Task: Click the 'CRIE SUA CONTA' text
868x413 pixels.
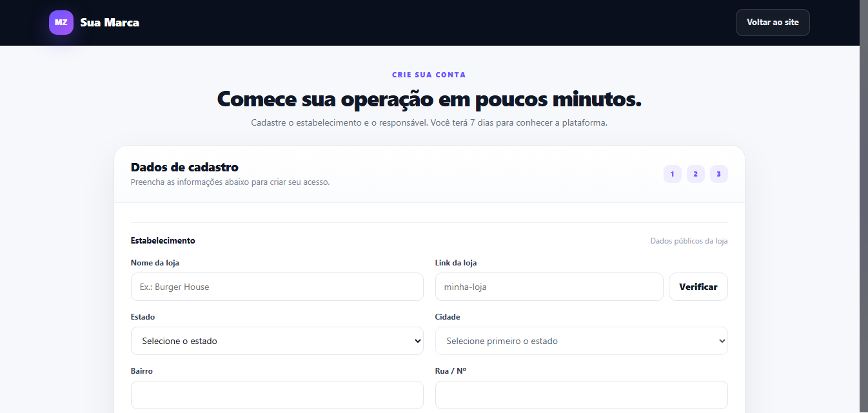Action: point(429,75)
